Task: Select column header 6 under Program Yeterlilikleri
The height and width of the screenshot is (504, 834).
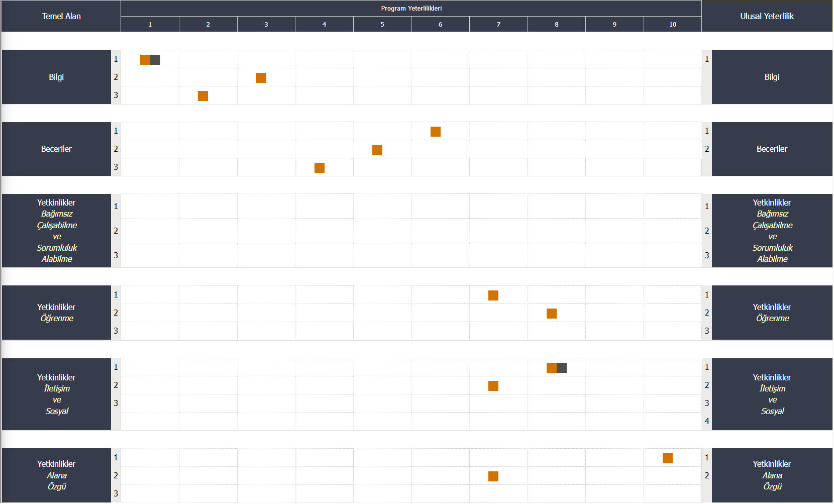Action: tap(440, 24)
